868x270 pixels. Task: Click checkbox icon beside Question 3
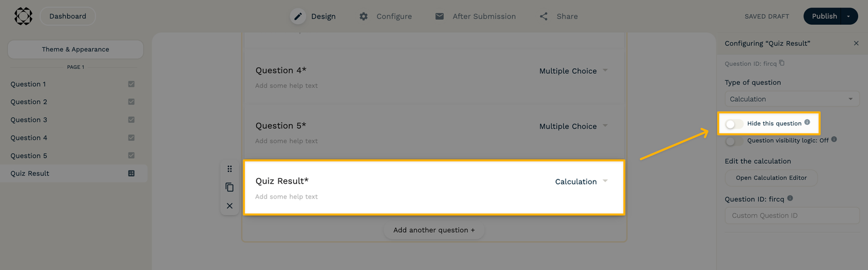click(131, 120)
